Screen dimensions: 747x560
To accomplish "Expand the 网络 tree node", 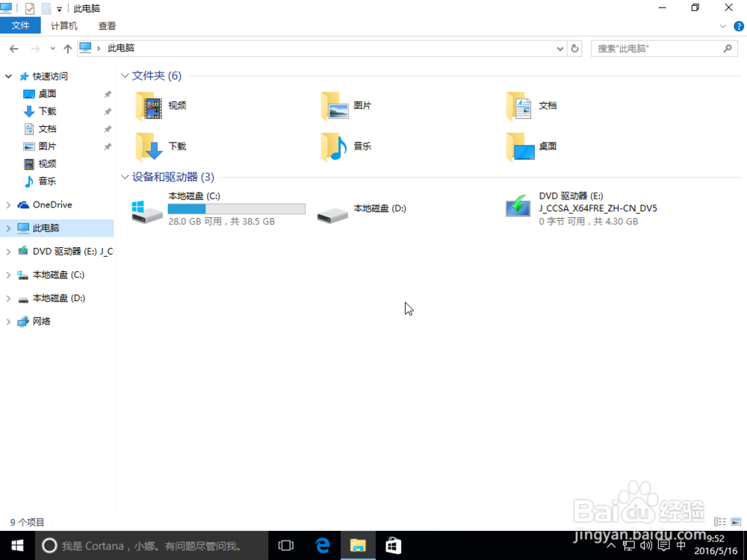I will click(x=8, y=321).
